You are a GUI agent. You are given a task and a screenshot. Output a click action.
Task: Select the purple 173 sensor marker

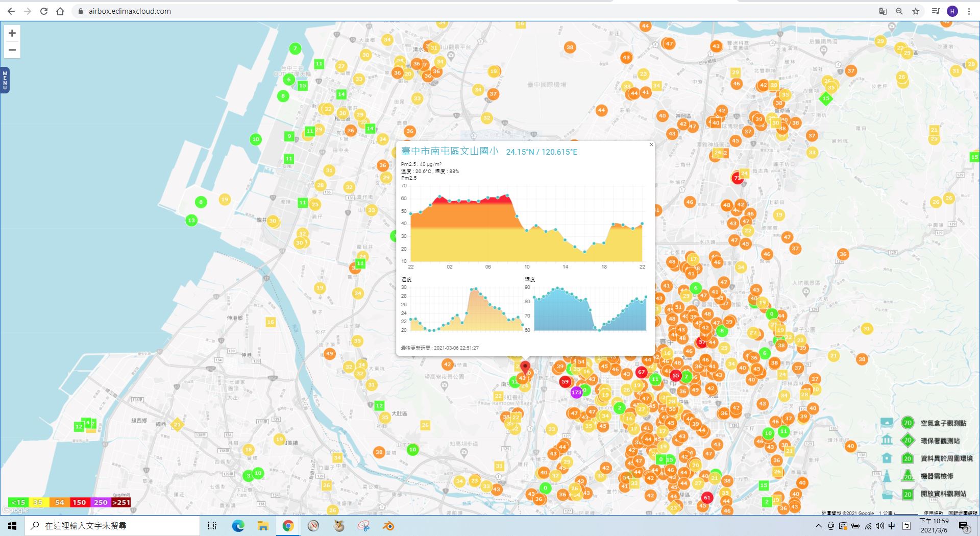pos(576,393)
